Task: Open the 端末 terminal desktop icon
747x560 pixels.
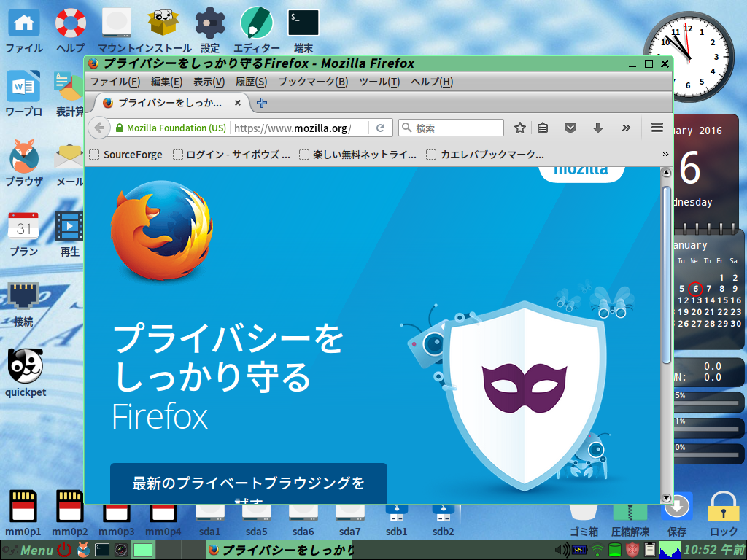Action: (x=303, y=23)
